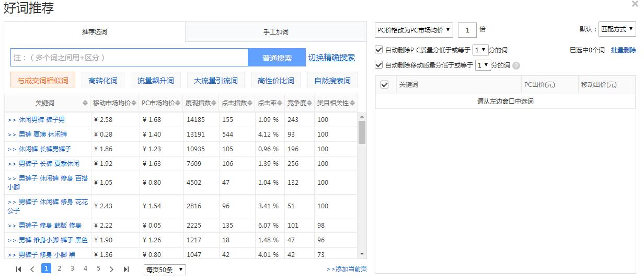Check the select-all box in selected keywords header

point(385,85)
